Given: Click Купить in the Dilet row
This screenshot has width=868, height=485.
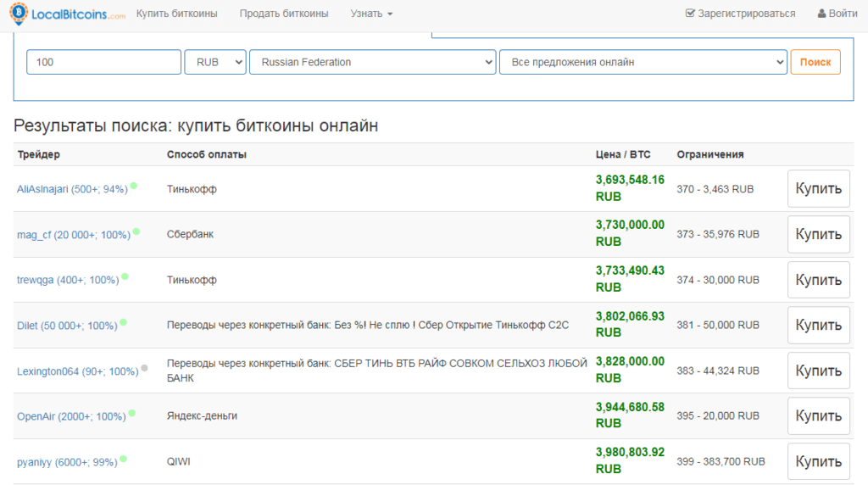Looking at the screenshot, I should (x=818, y=326).
